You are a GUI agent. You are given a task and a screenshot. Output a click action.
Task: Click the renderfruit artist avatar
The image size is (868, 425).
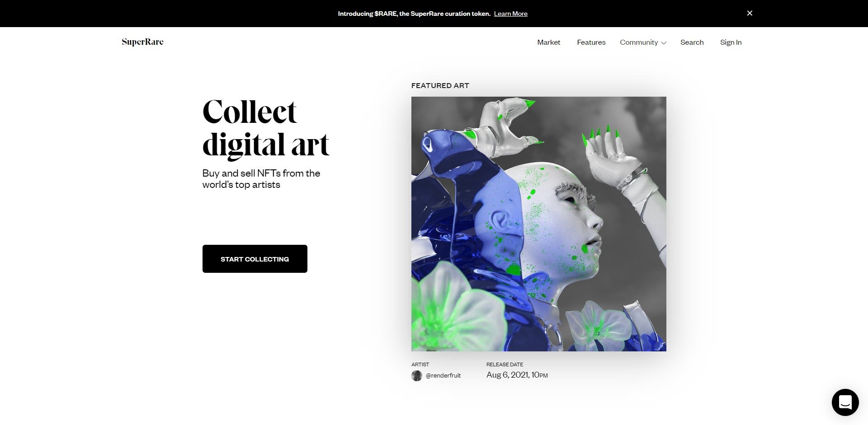417,376
